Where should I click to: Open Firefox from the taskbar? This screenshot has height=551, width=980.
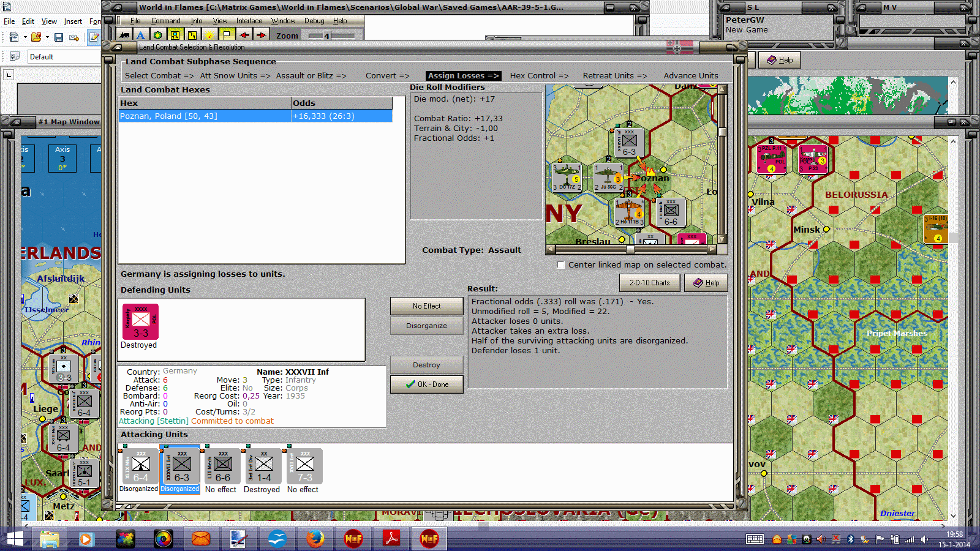pyautogui.click(x=315, y=539)
